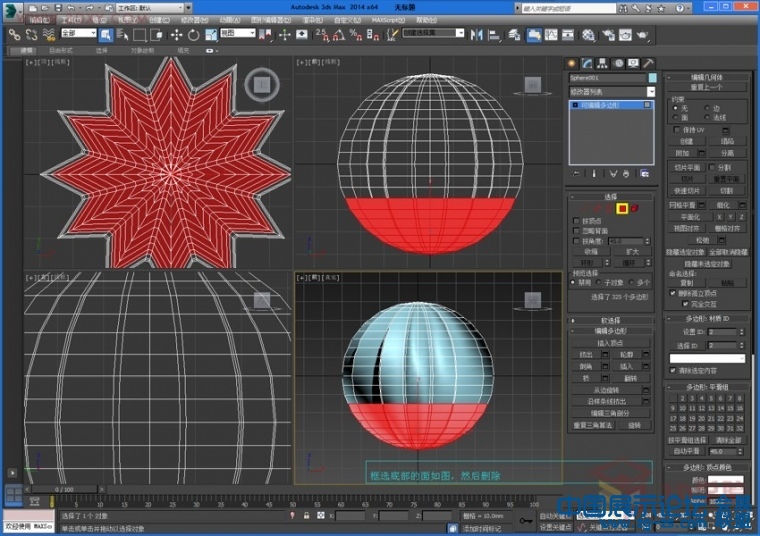The height and width of the screenshot is (536, 760).
Task: Click the 0 / 100 time slider
Action: pos(65,489)
